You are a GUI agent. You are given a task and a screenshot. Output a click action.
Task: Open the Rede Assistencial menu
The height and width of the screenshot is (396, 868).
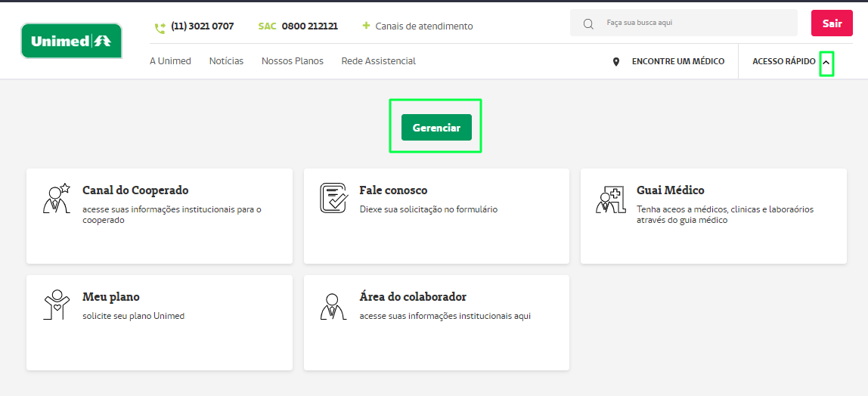[379, 61]
